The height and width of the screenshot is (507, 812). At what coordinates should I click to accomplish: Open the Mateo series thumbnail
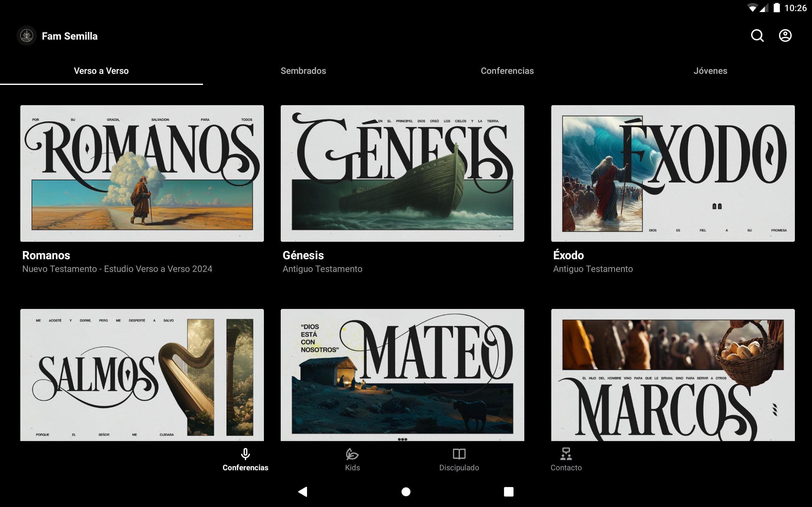[402, 375]
